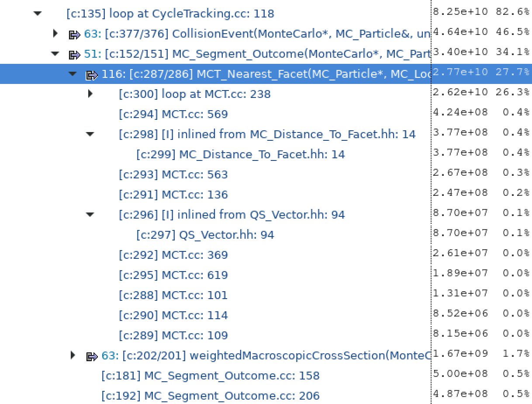Expand the CollisionEvent call node

[x=55, y=34]
